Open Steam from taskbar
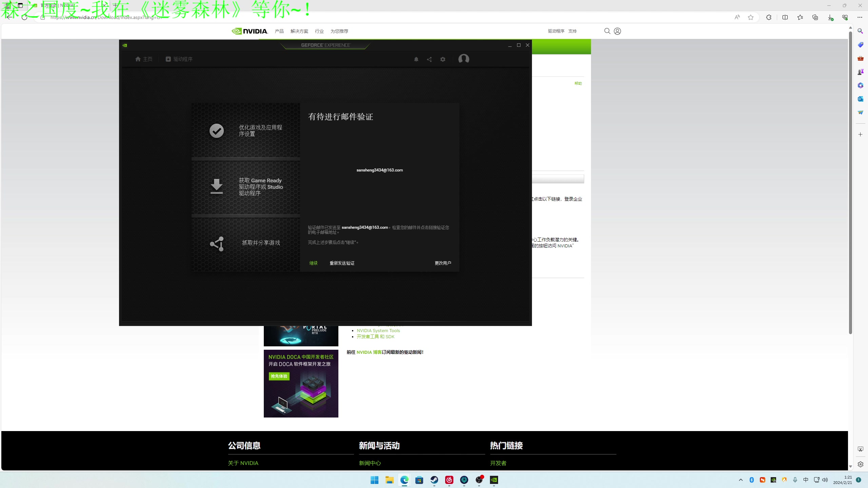The image size is (868, 488). [434, 480]
